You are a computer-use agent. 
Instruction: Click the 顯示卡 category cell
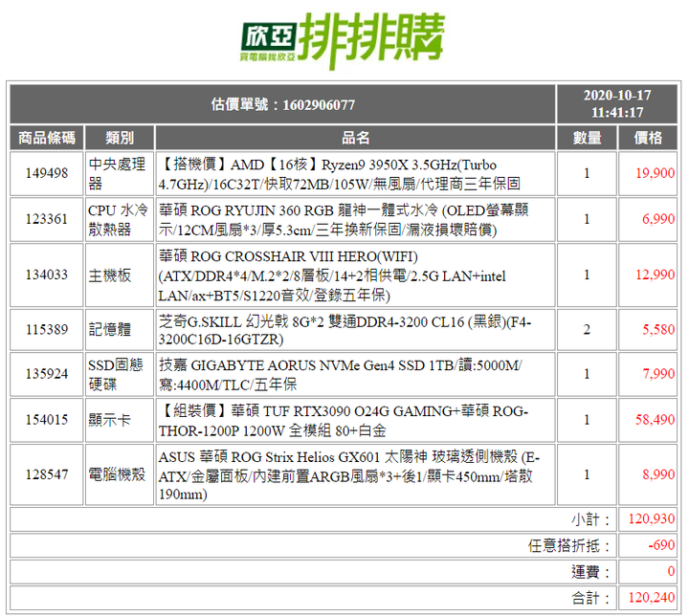(x=120, y=420)
